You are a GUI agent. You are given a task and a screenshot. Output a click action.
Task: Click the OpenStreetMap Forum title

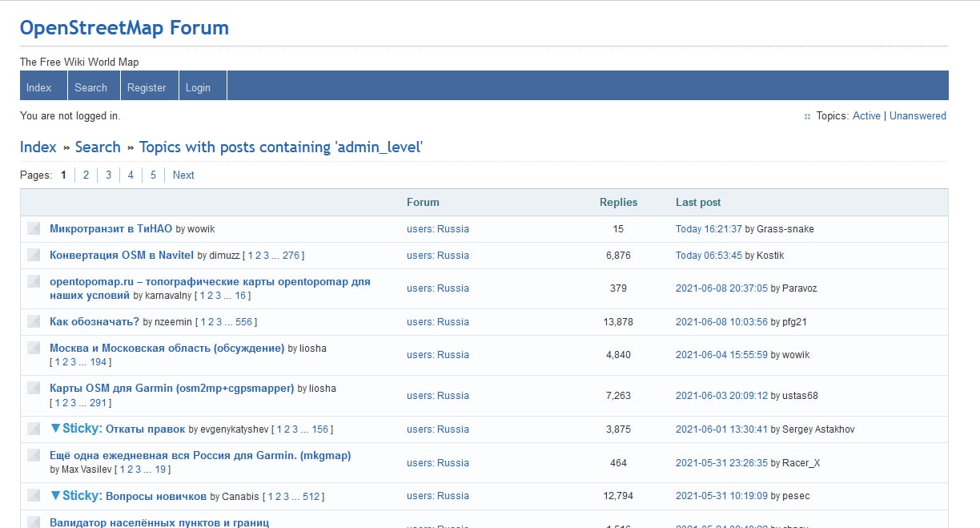coord(124,28)
